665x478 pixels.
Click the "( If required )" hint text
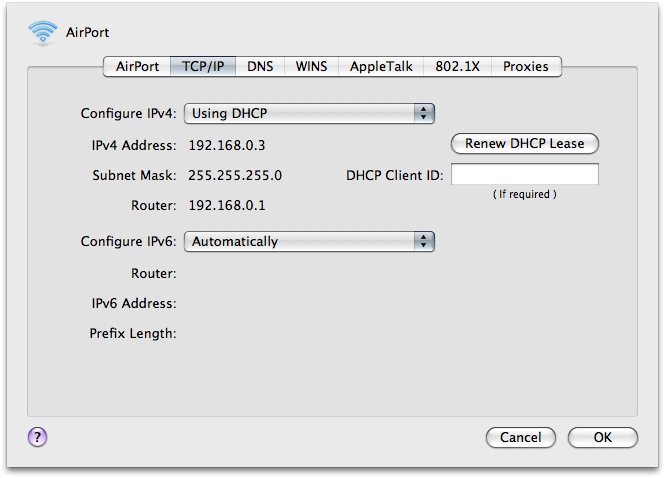click(525, 194)
